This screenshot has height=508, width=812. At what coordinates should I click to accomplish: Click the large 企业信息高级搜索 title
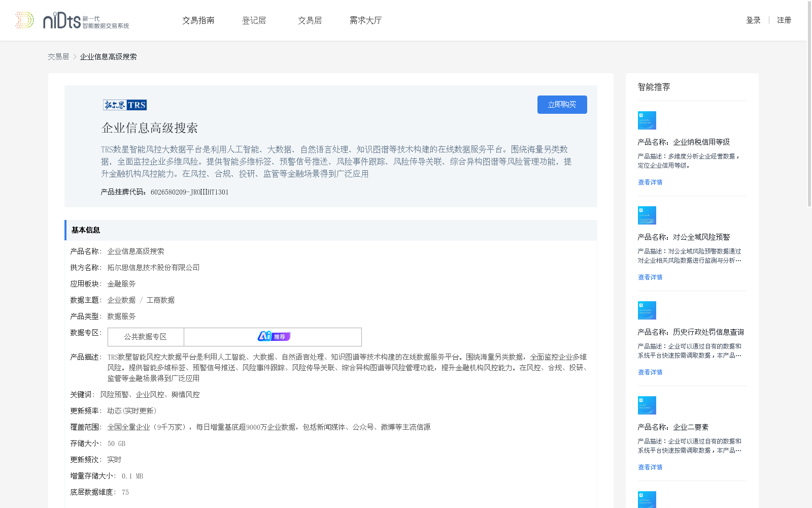(150, 128)
